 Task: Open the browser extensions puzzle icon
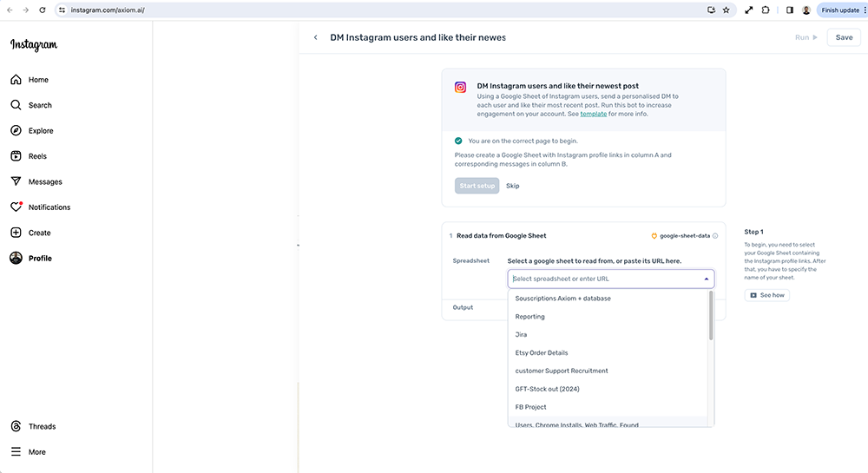[766, 10]
